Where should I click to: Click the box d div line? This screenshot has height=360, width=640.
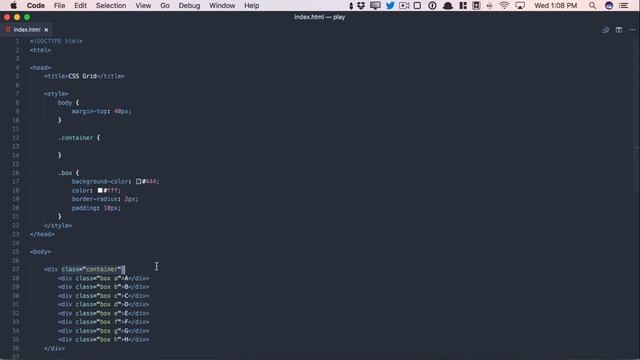point(103,304)
